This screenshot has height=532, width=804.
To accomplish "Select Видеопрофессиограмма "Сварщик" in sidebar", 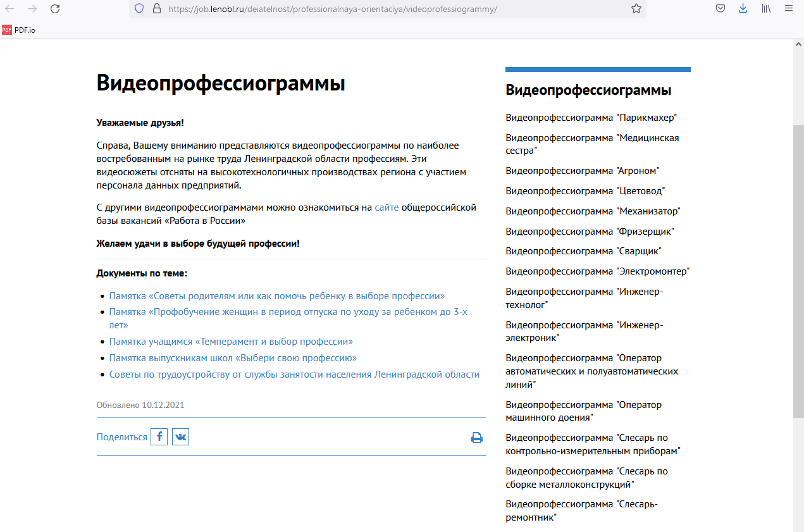I will [x=583, y=251].
